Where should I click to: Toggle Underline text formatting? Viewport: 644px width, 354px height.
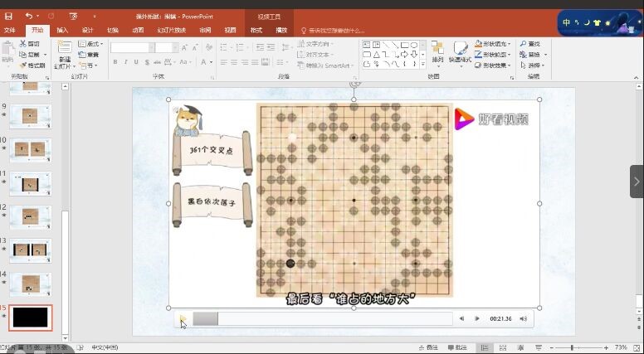click(136, 62)
